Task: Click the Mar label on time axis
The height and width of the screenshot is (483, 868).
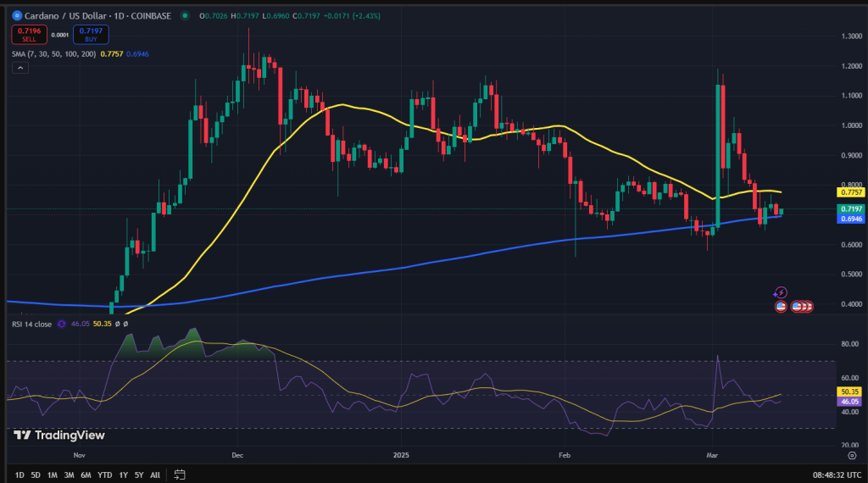Action: click(712, 455)
